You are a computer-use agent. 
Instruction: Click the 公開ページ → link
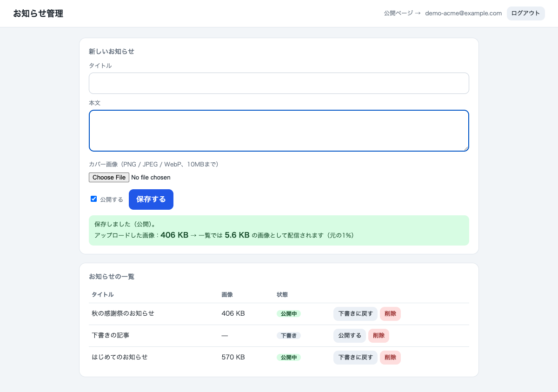[402, 13]
